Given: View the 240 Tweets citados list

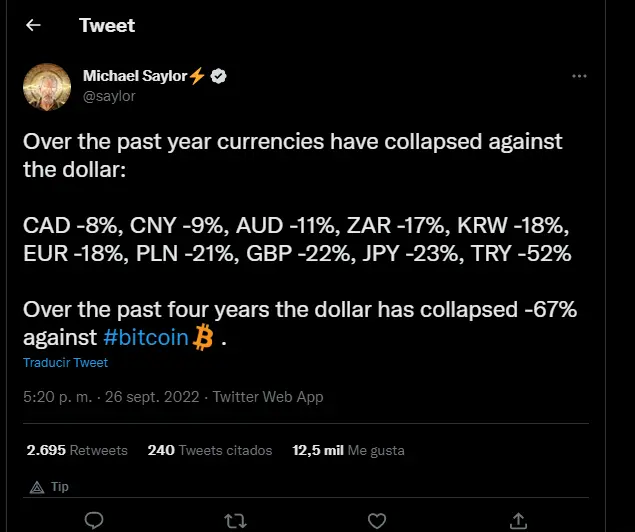Looking at the screenshot, I should pos(210,450).
